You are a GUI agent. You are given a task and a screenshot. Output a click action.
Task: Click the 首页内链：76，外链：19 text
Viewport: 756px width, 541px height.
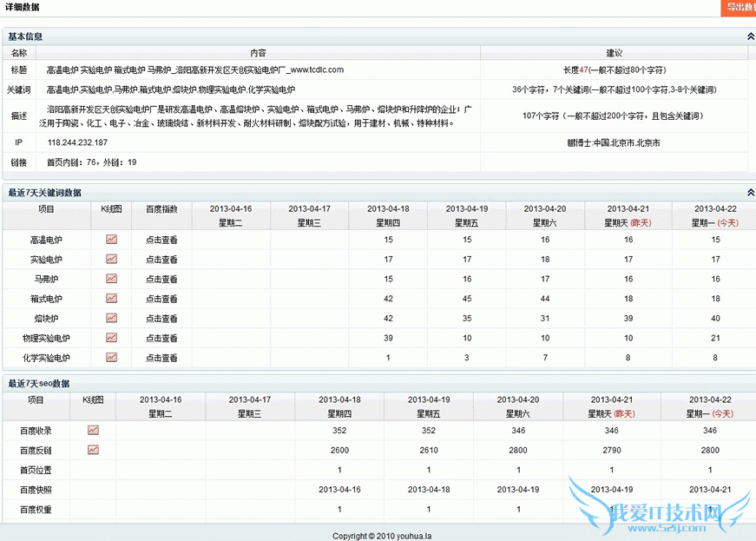point(92,162)
